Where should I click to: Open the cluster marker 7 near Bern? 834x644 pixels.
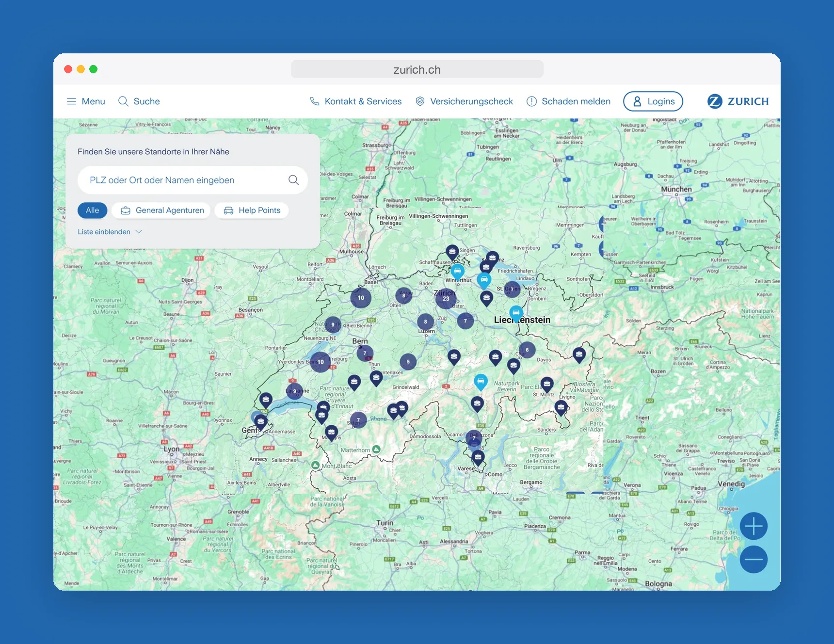365,353
